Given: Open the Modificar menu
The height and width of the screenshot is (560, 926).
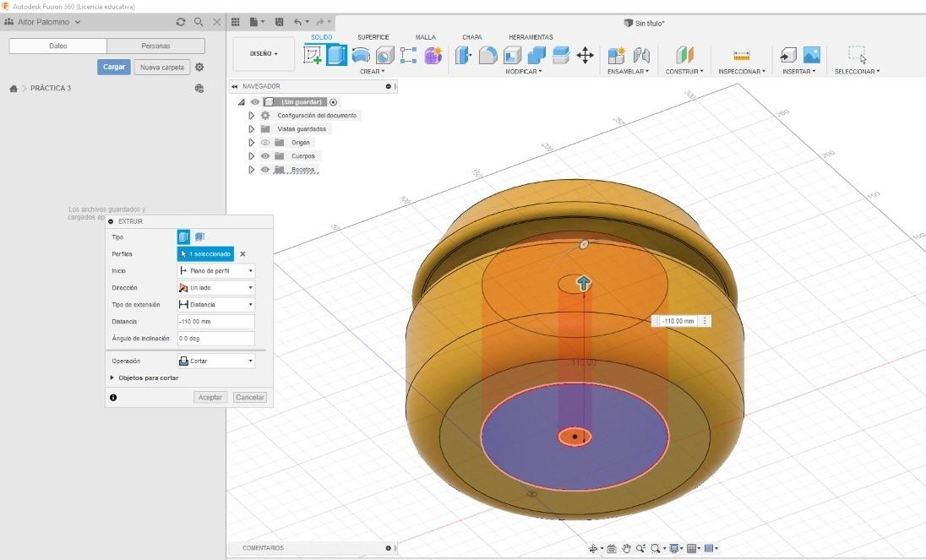Looking at the screenshot, I should pyautogui.click(x=523, y=72).
